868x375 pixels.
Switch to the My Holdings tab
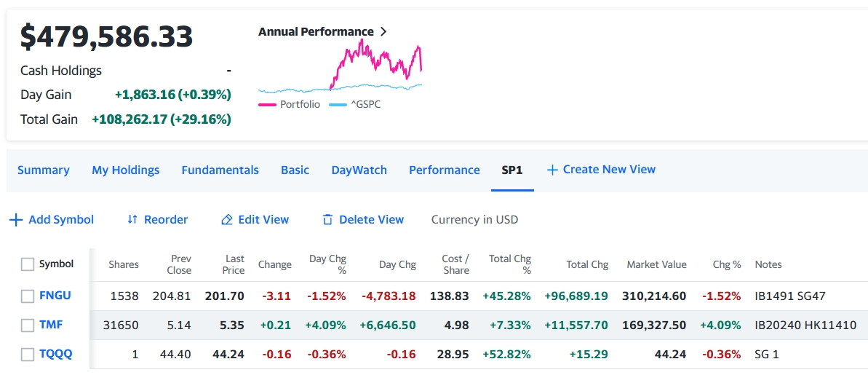click(125, 170)
